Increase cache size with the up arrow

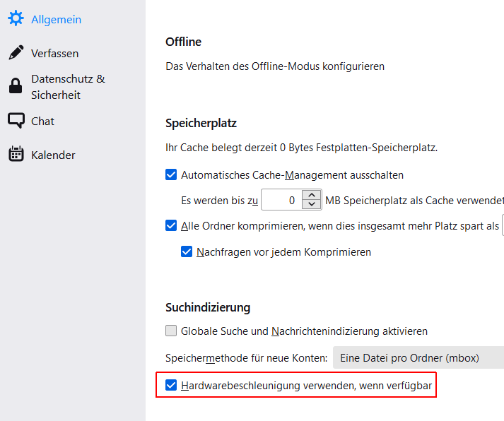click(x=312, y=196)
